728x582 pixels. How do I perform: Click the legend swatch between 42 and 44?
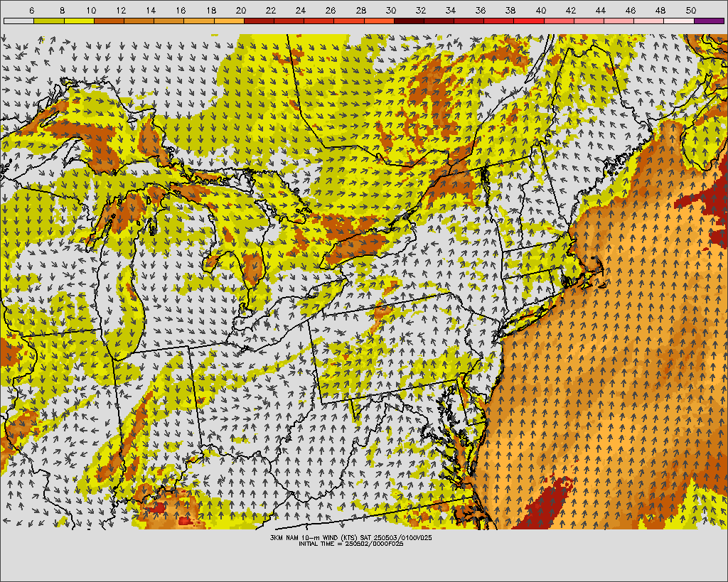589,21
